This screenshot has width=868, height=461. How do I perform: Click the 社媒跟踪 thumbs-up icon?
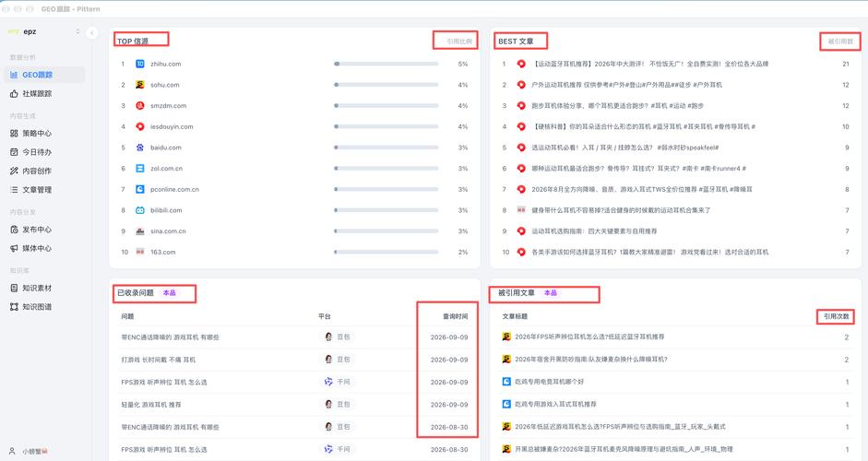(14, 93)
